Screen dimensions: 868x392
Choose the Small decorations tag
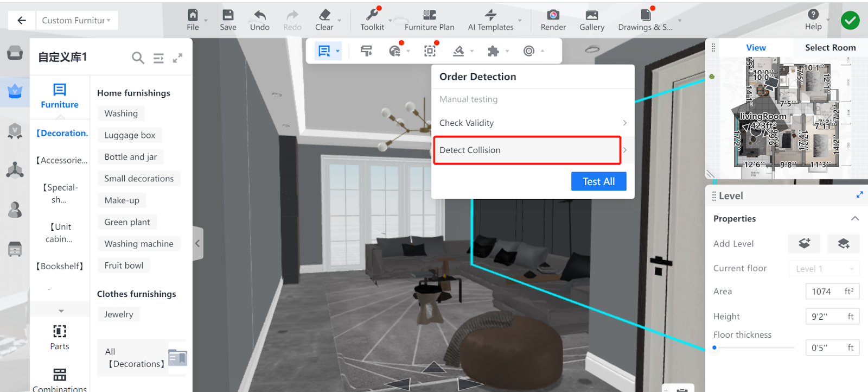coord(139,179)
